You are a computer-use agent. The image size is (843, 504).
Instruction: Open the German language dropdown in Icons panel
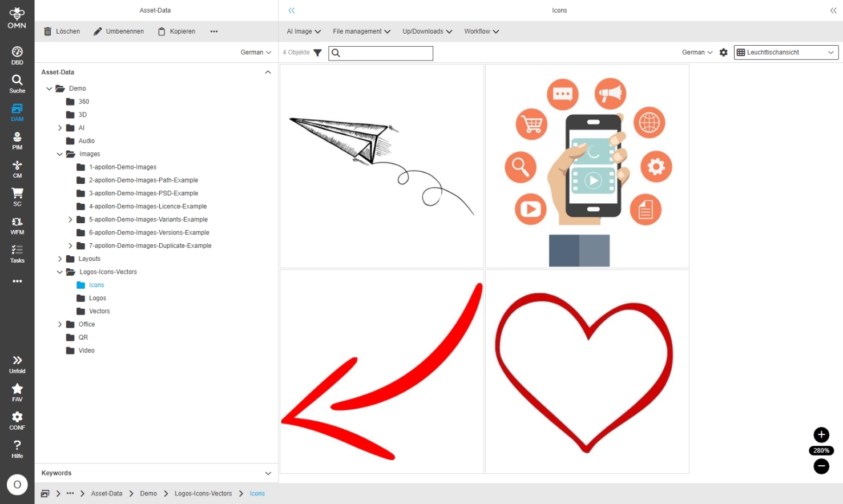point(697,53)
